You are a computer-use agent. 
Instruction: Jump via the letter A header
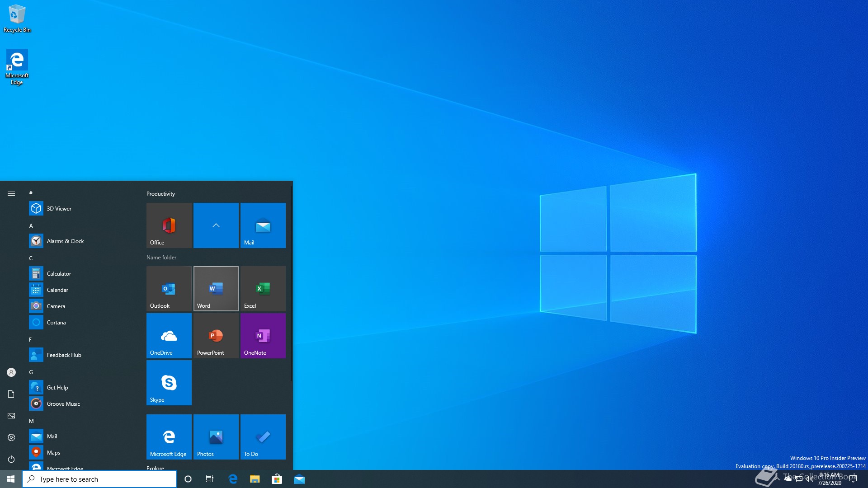point(31,225)
